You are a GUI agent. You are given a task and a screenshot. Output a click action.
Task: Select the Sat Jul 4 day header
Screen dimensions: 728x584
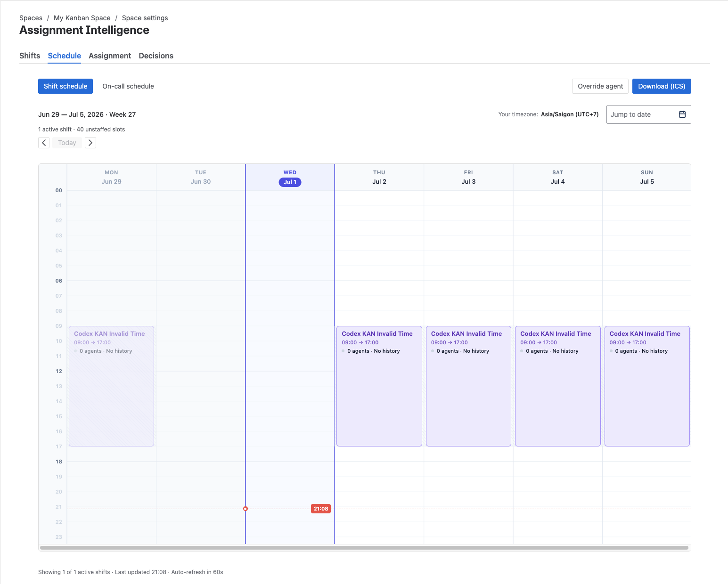[x=558, y=178]
